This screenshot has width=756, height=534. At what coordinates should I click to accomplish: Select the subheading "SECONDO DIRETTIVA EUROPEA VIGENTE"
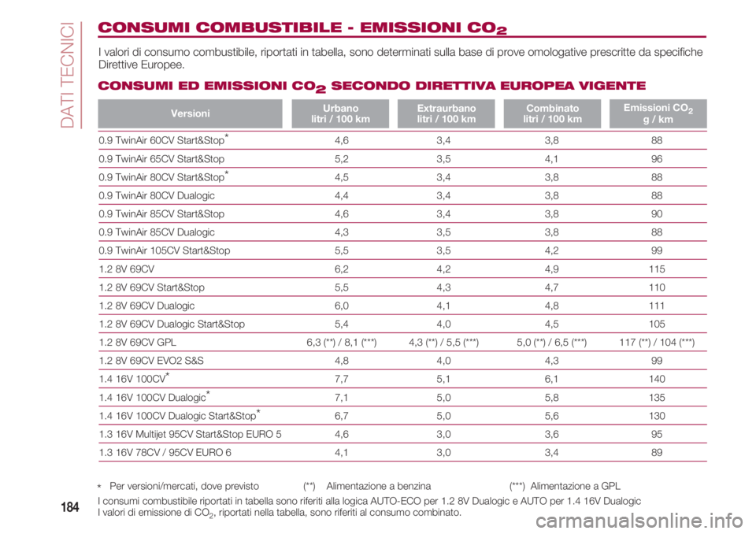click(488, 86)
